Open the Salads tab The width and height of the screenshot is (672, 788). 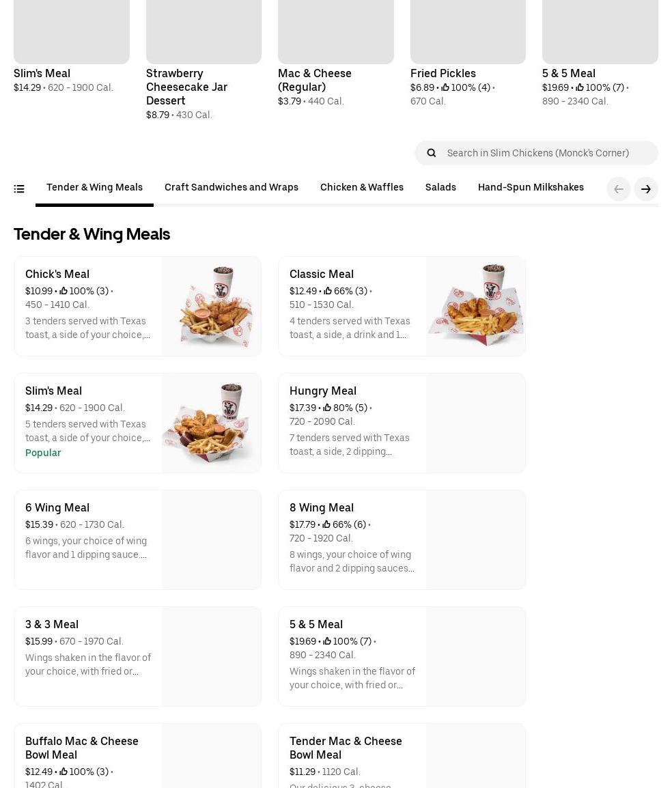tap(440, 188)
